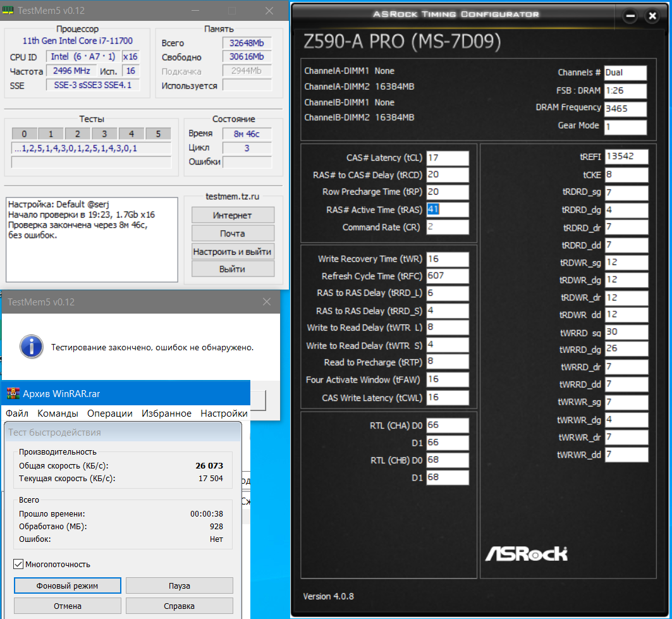Open the Операции menu in WinRAR
This screenshot has height=619, width=672.
click(x=110, y=414)
